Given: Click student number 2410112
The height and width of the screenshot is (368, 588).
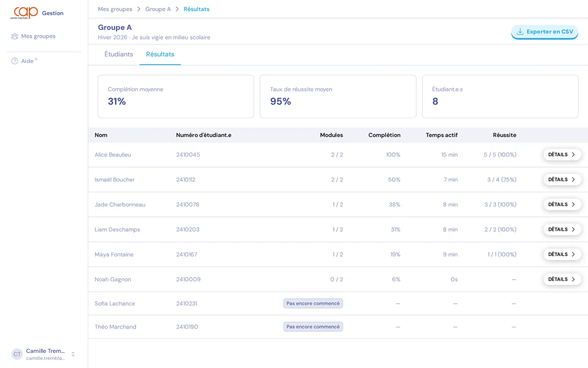Looking at the screenshot, I should (186, 180).
